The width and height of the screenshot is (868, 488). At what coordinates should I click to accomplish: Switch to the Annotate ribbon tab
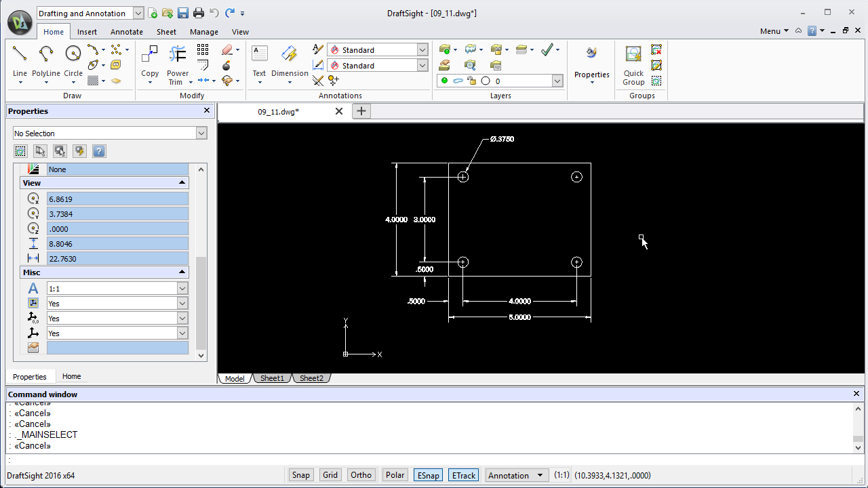pyautogui.click(x=126, y=31)
